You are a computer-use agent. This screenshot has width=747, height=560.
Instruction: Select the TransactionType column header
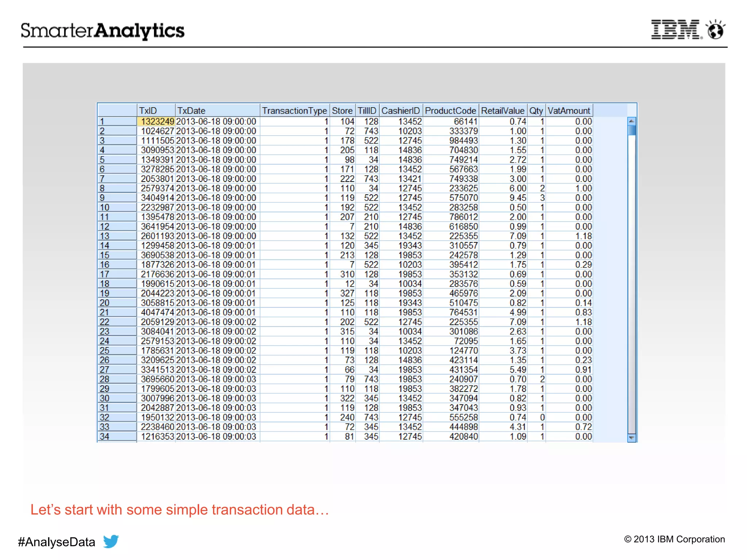point(295,110)
